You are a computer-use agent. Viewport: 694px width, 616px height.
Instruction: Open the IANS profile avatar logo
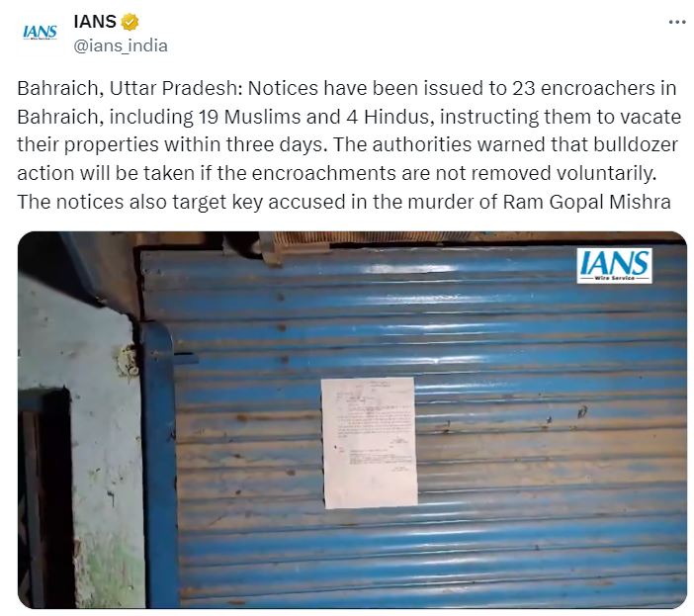click(x=40, y=33)
